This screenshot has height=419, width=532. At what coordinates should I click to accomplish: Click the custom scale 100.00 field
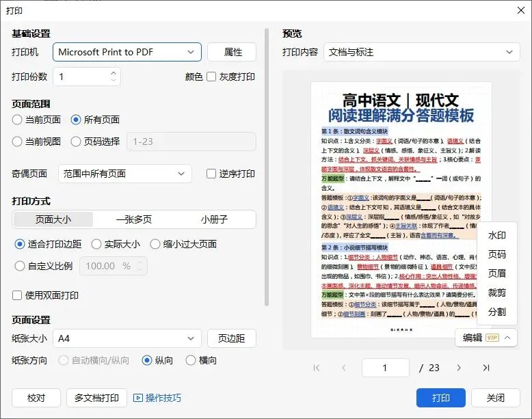[114, 266]
